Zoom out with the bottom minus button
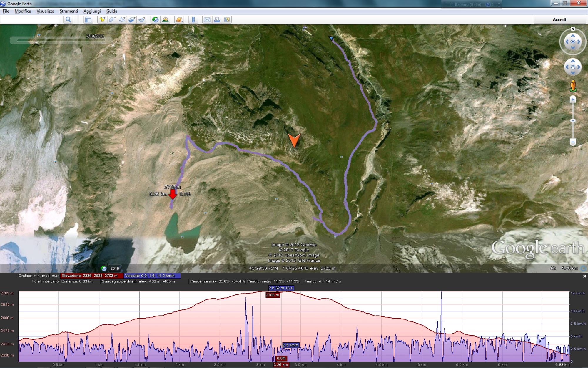 tap(573, 142)
